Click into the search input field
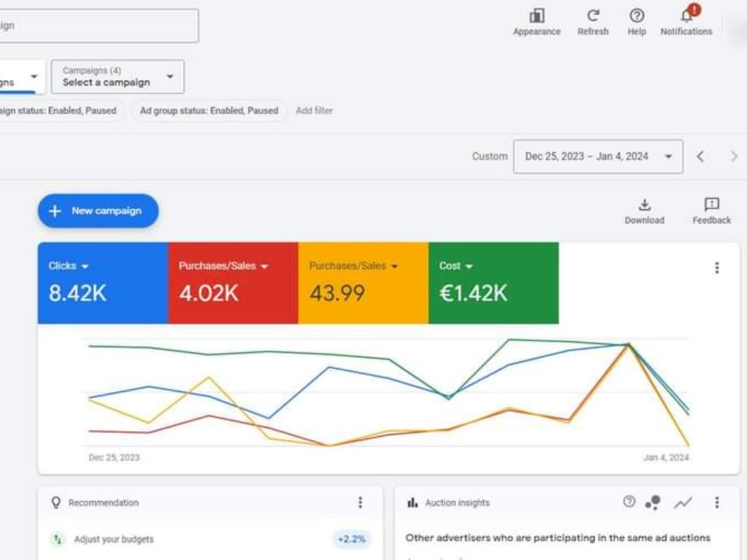This screenshot has height=560, width=747. 98,25
